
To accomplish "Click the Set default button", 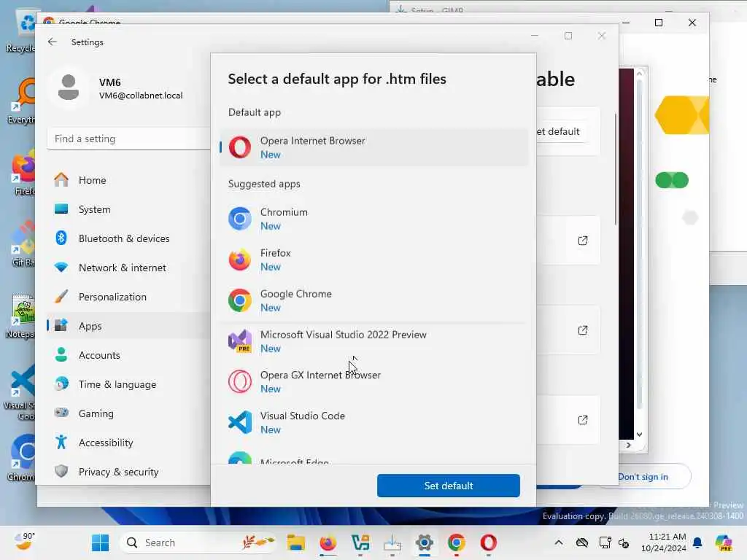I will coord(449,486).
